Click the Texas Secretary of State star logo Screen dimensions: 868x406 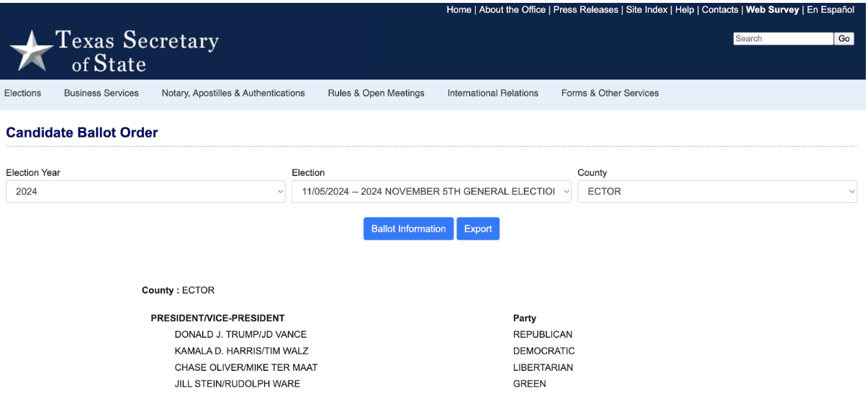pyautogui.click(x=32, y=51)
